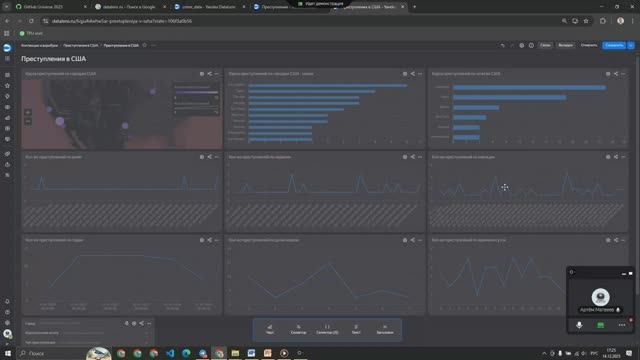640x360 pixels.
Task: Open File Explorer from the taskbar
Action: [x=235, y=353]
